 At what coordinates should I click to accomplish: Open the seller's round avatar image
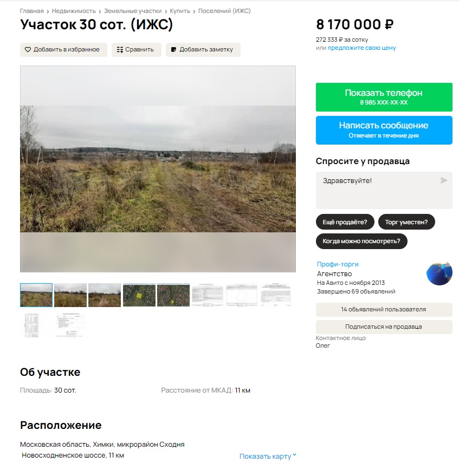[x=439, y=273]
